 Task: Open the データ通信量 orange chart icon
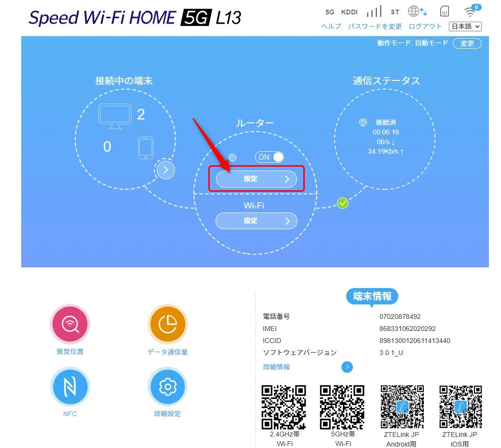coord(167,324)
